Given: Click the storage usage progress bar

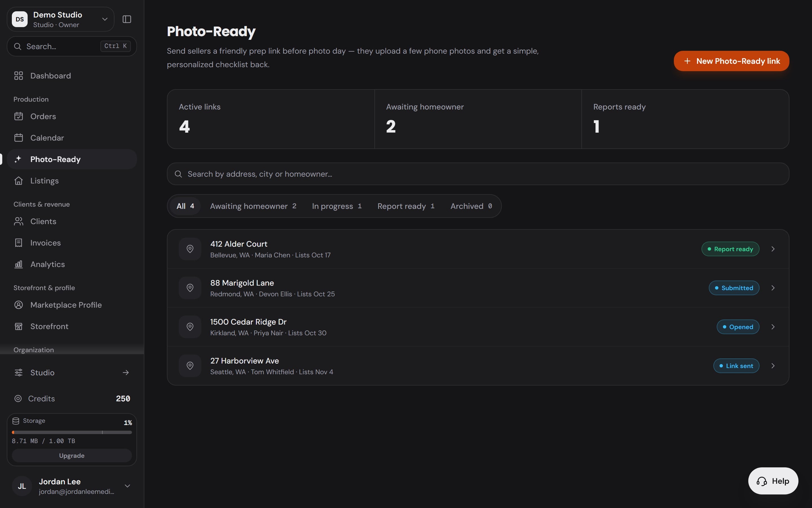Looking at the screenshot, I should pyautogui.click(x=72, y=432).
